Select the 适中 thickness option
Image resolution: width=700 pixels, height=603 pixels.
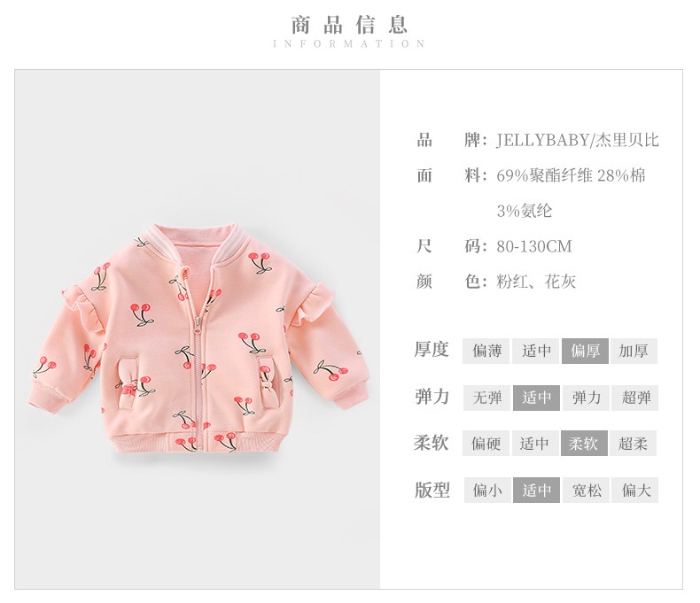[x=536, y=351]
